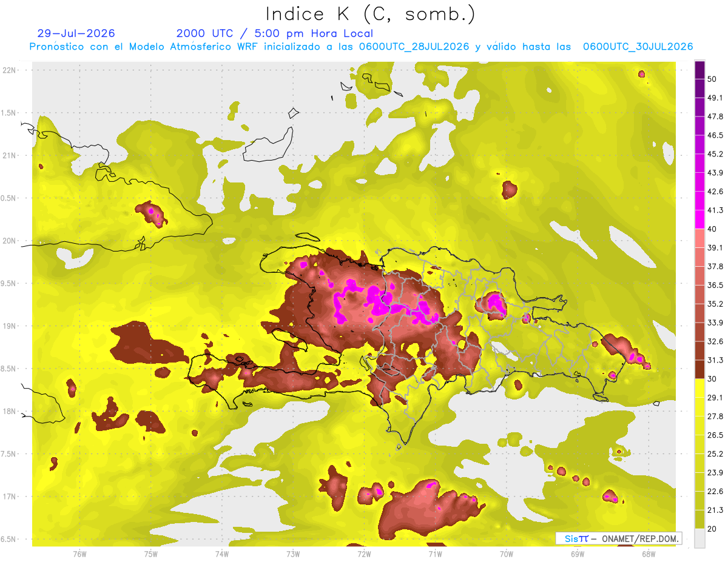Click the colorbar value "26.5"
Image resolution: width=728 pixels, height=562 pixels.
click(715, 435)
